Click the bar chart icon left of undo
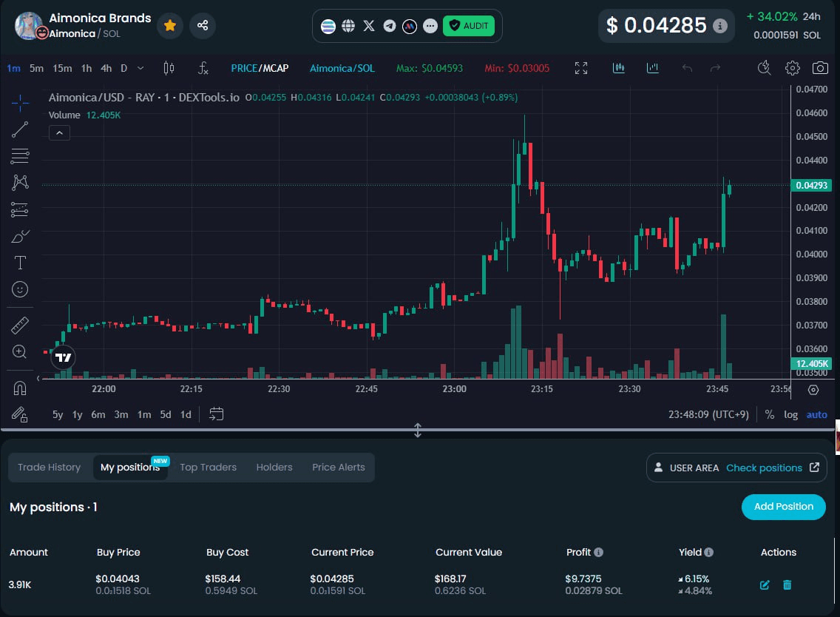840x617 pixels. (x=652, y=68)
